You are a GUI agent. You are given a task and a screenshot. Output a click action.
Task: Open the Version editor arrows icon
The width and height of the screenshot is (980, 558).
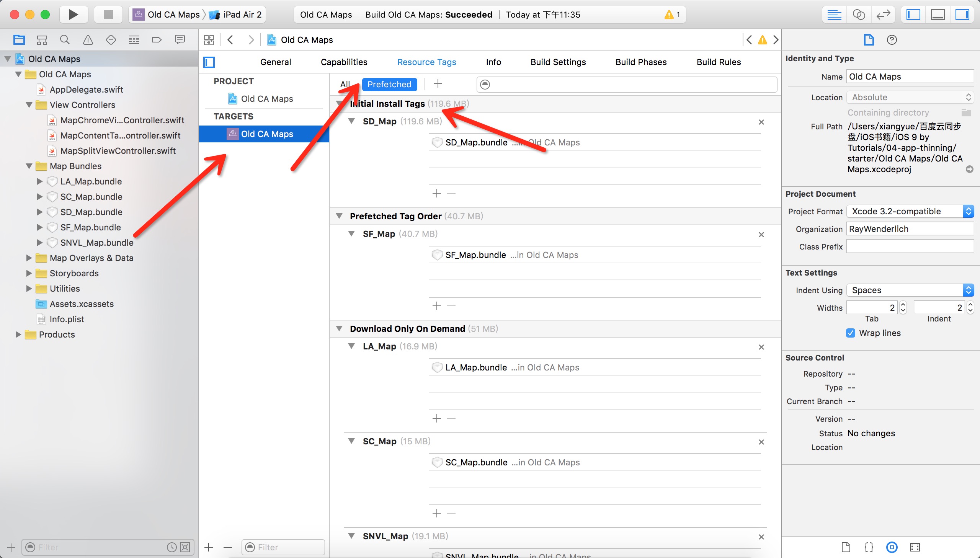(883, 15)
